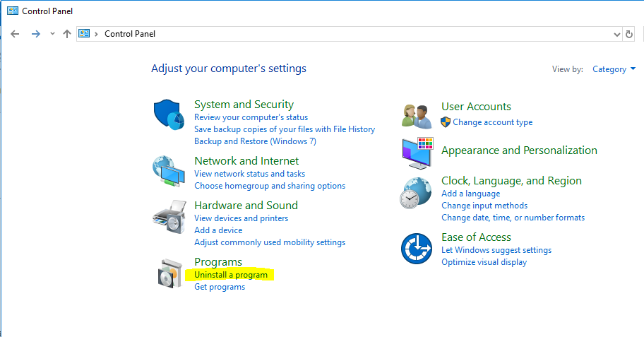Open Backup and Restore (Windows 7)

255,141
